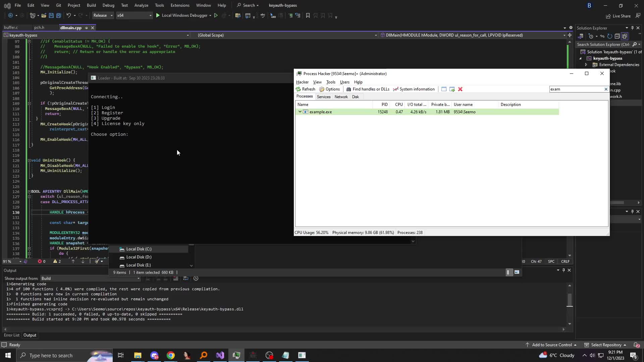Viewport: 644px width, 362px height.
Task: Toggle a bookmark using the bookmark toolbar icon
Action: click(x=308, y=15)
